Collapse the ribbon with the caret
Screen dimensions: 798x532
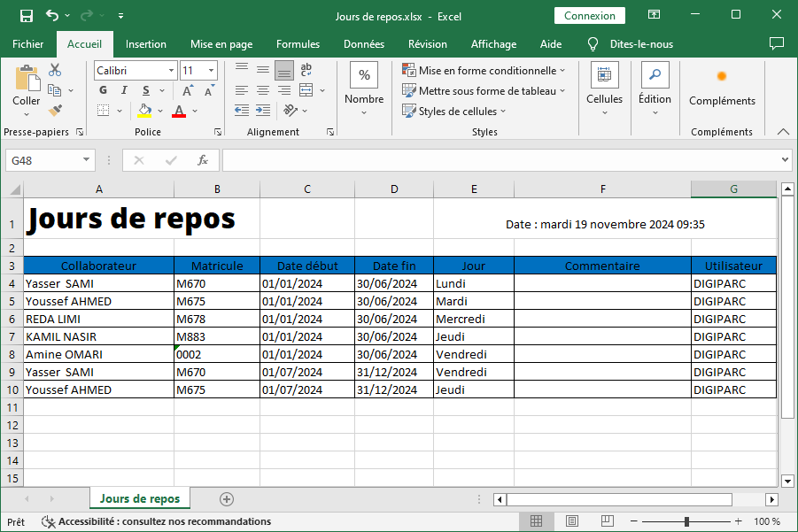click(x=783, y=132)
